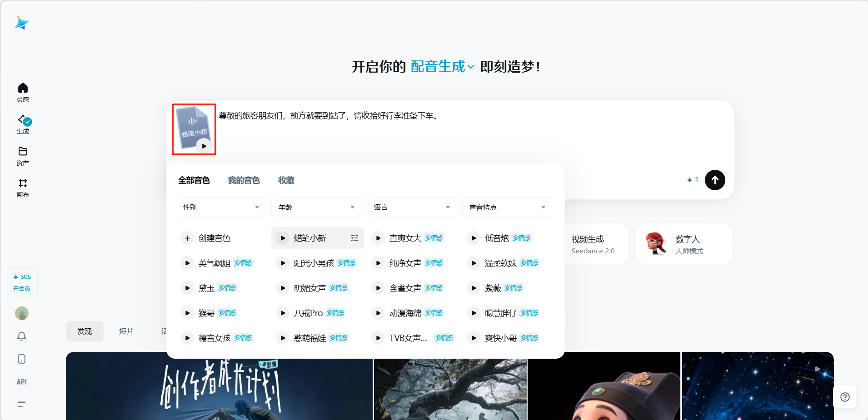The height and width of the screenshot is (420, 868).
Task: Switch to the 收藏 tab
Action: point(286,180)
